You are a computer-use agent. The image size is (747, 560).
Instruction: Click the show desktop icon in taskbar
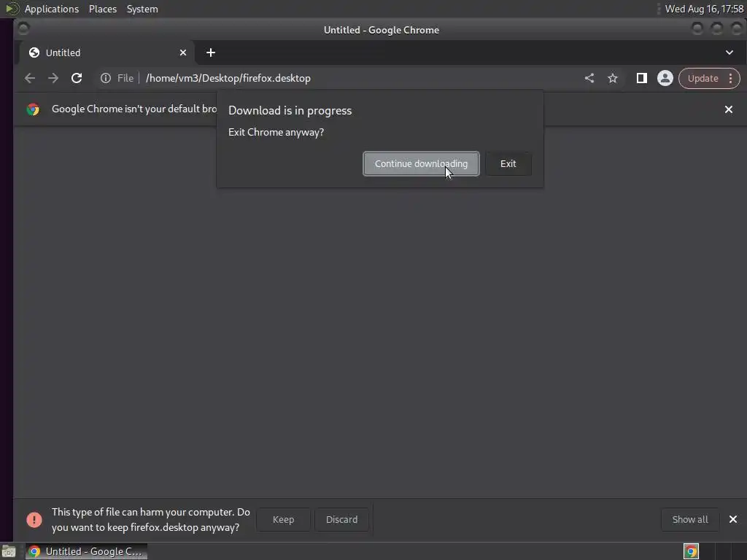coord(9,551)
